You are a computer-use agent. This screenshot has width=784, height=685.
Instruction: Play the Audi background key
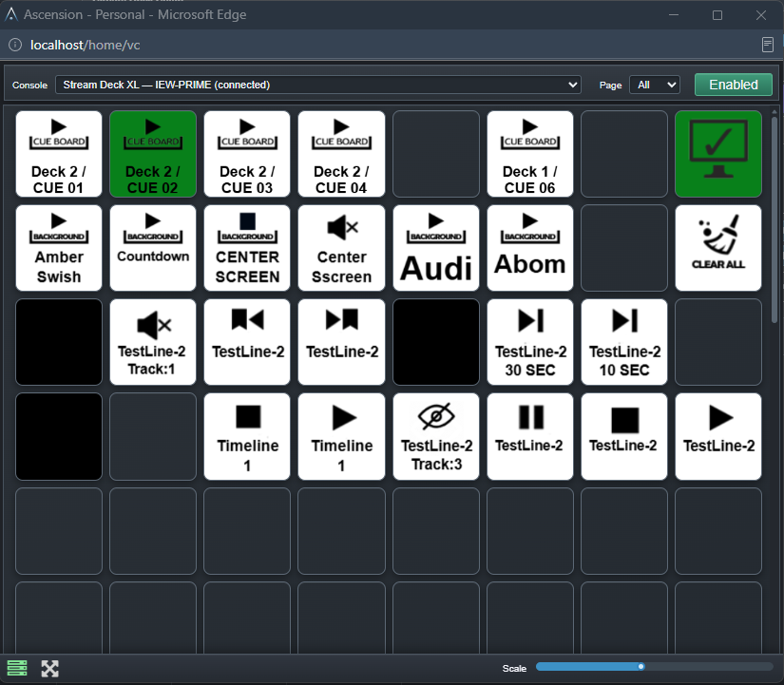pyautogui.click(x=436, y=248)
